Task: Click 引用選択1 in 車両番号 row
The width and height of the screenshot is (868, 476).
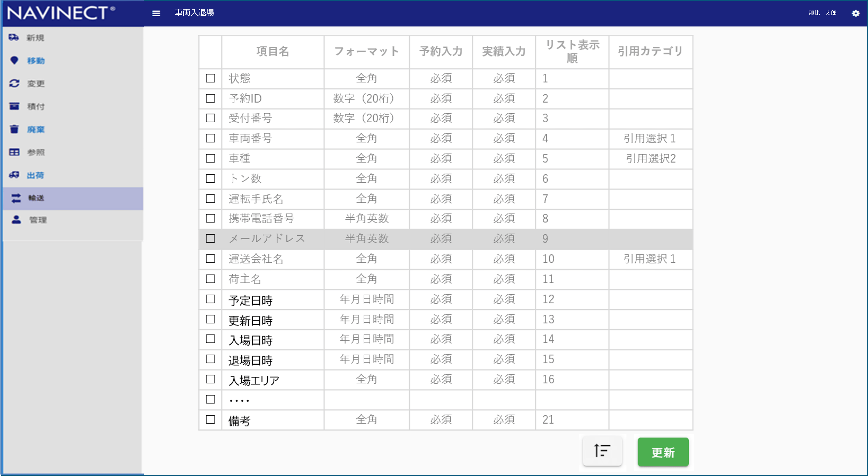Action: [x=650, y=138]
